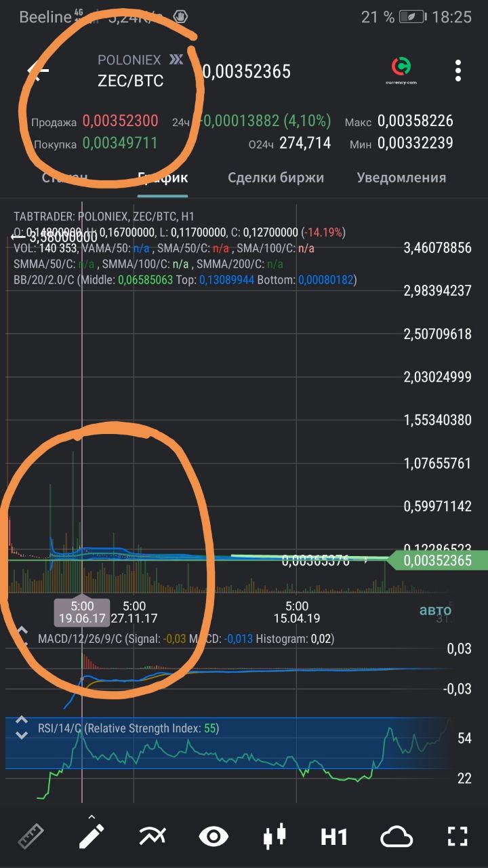Open the Уведомления tab
488x868 pixels.
click(401, 178)
